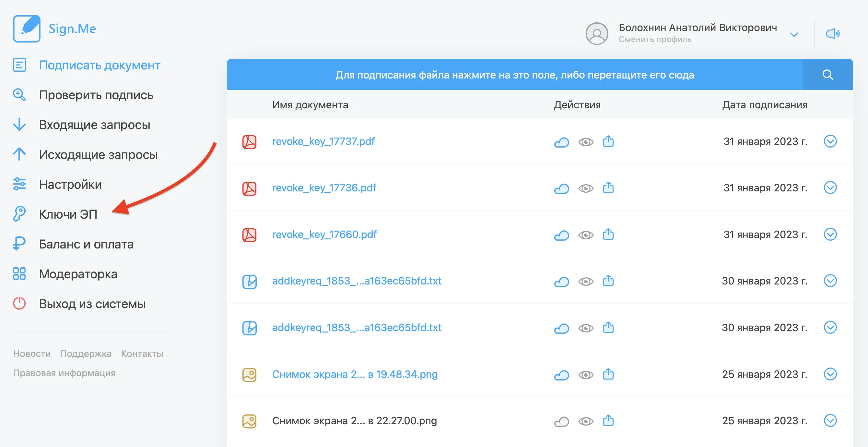
Task: Click the power icon beside Выход из системы
Action: pos(19,303)
